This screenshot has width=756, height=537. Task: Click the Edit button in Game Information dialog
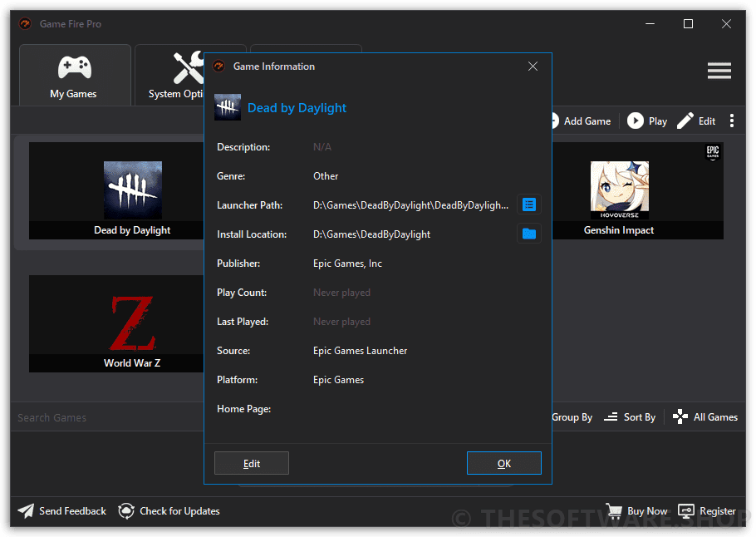252,463
